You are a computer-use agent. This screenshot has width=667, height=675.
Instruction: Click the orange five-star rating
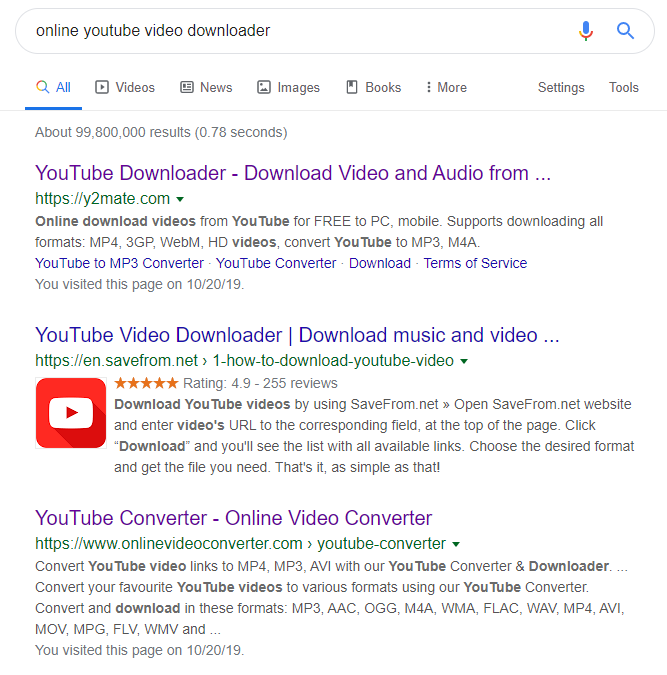[146, 383]
